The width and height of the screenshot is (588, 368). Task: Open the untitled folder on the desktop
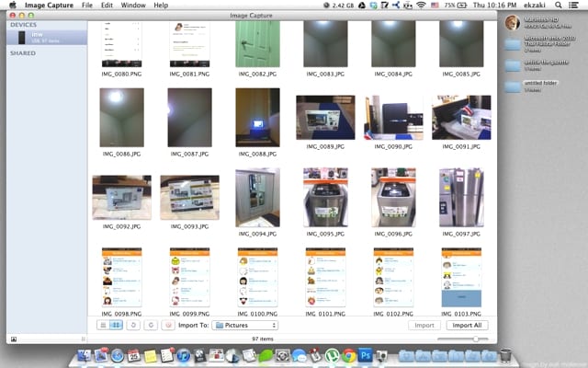[513, 86]
